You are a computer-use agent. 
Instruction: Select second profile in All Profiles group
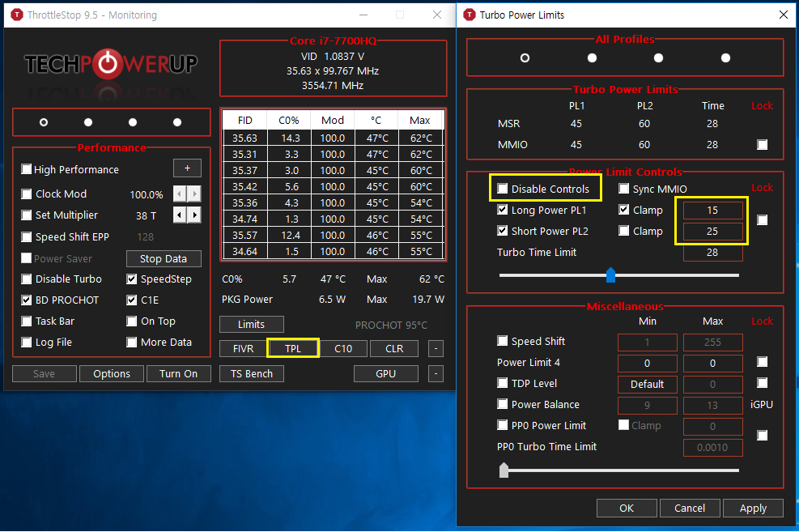(x=592, y=58)
